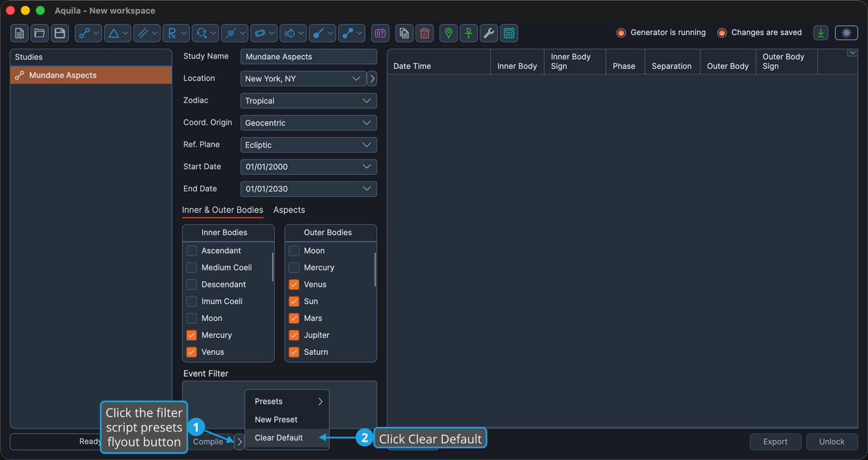
Task: Choose New Preset from the menu
Action: tap(287, 420)
